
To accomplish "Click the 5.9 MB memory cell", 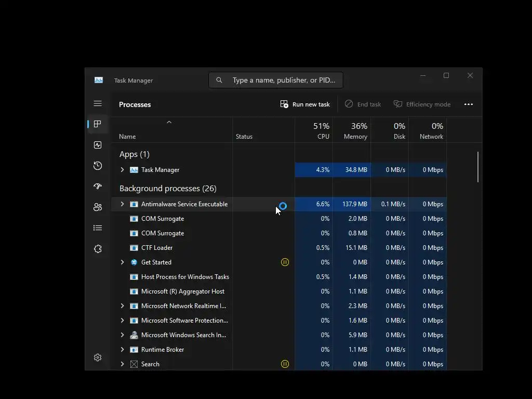I will (x=352, y=335).
